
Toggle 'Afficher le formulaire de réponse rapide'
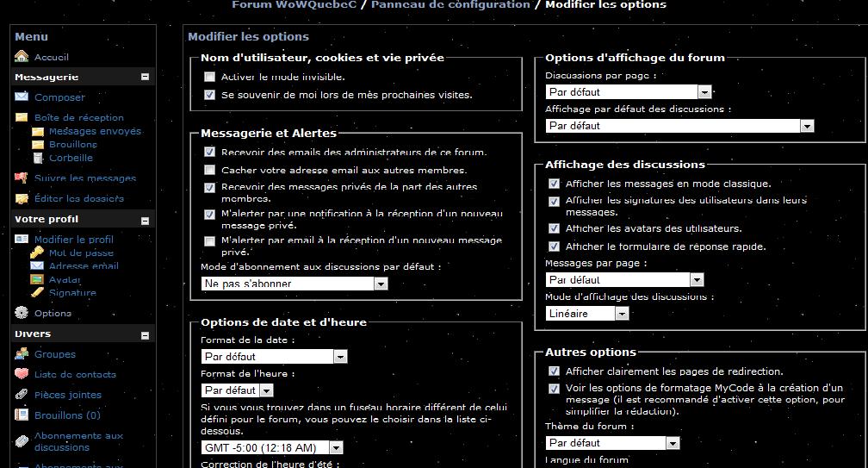point(554,246)
